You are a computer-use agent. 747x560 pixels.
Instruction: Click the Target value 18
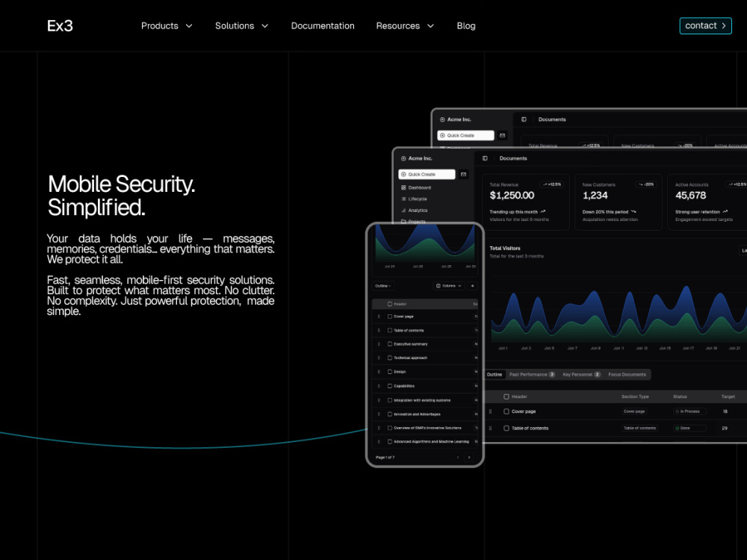tap(725, 411)
